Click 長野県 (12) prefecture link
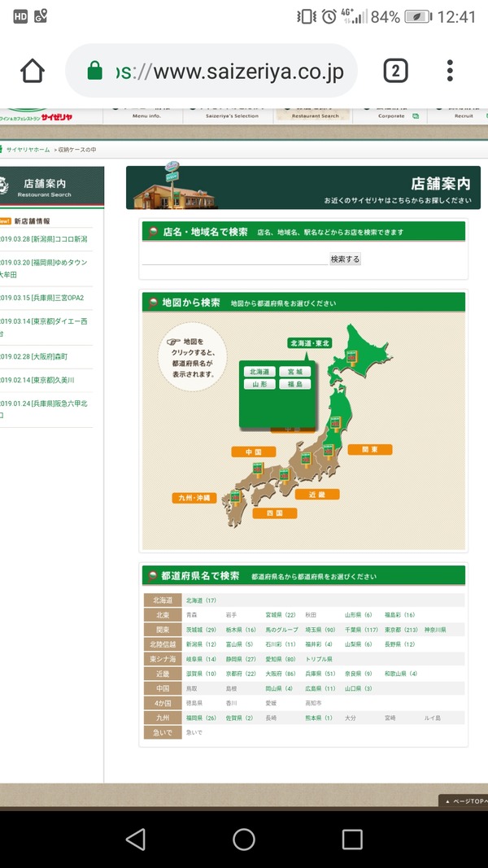The image size is (488, 868). click(x=400, y=644)
